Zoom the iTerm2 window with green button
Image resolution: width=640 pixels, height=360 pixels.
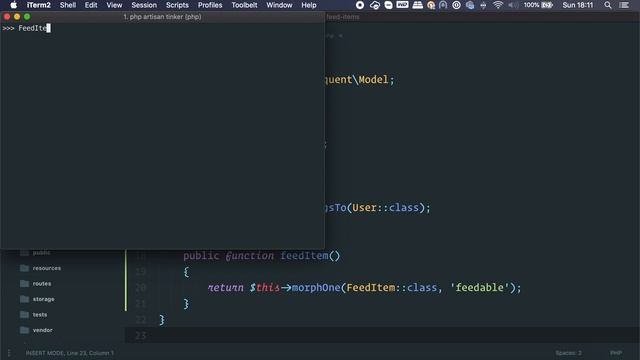pyautogui.click(x=27, y=17)
